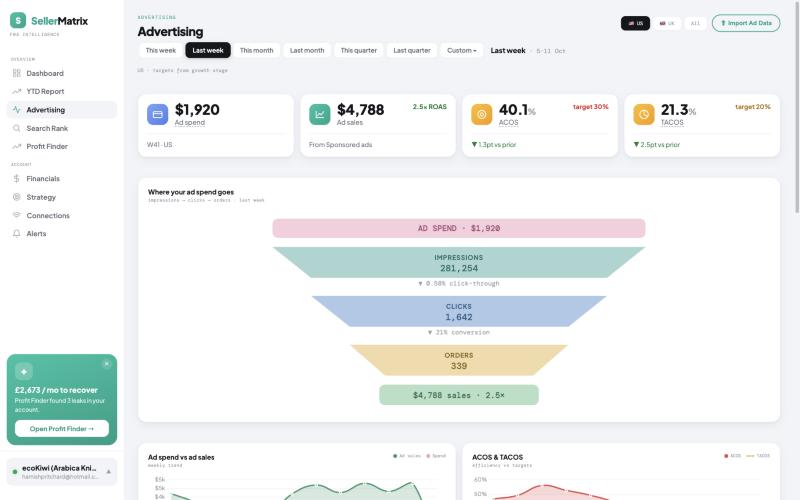This screenshot has width=800, height=500.
Task: Click the Where your ad spend goes heading
Action: [x=191, y=192]
